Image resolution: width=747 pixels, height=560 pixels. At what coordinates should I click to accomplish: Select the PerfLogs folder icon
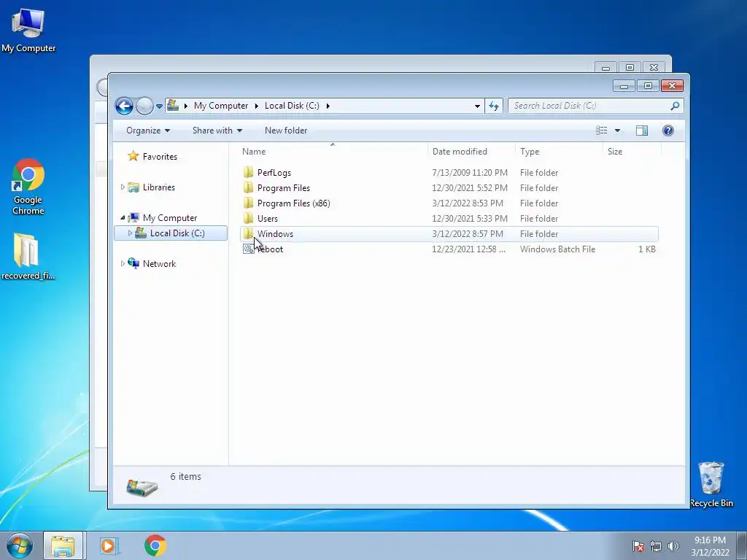(x=248, y=172)
